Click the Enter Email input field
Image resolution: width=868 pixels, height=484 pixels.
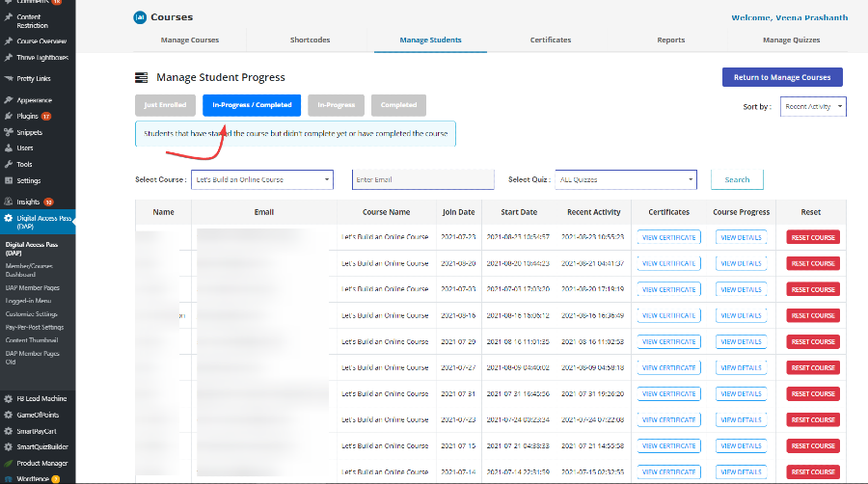pyautogui.click(x=422, y=179)
